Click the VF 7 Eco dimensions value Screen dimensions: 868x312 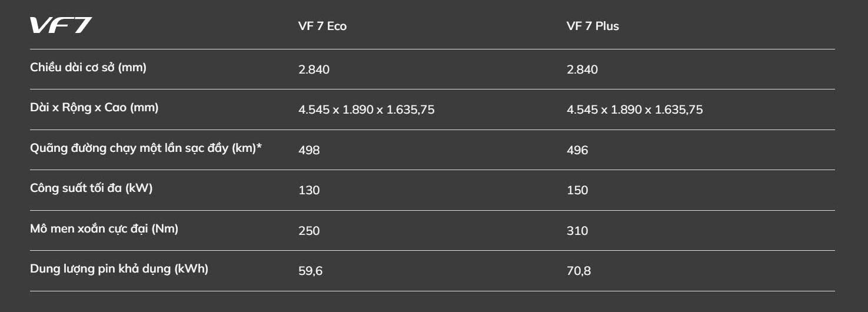coord(366,110)
